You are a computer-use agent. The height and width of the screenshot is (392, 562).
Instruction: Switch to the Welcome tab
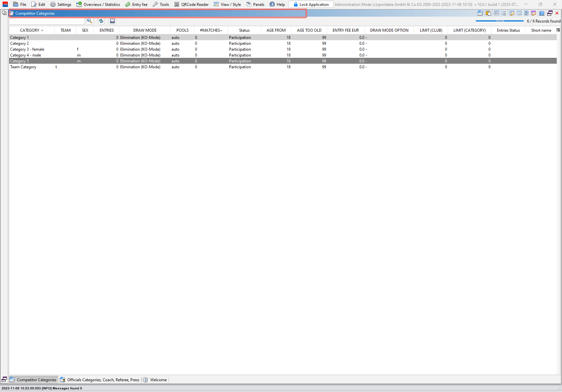[x=155, y=380]
